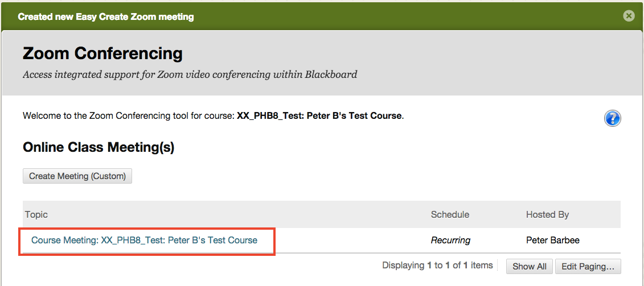Sort by the Topic column header
The height and width of the screenshot is (286, 644).
point(36,214)
